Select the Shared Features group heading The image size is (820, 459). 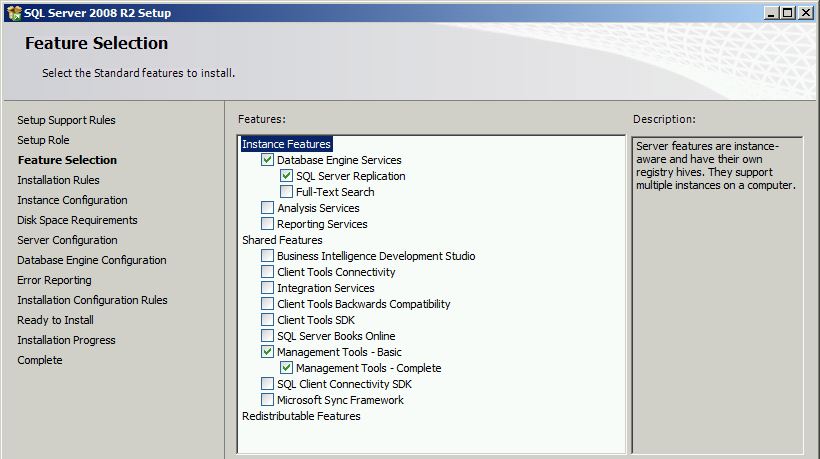tap(282, 240)
